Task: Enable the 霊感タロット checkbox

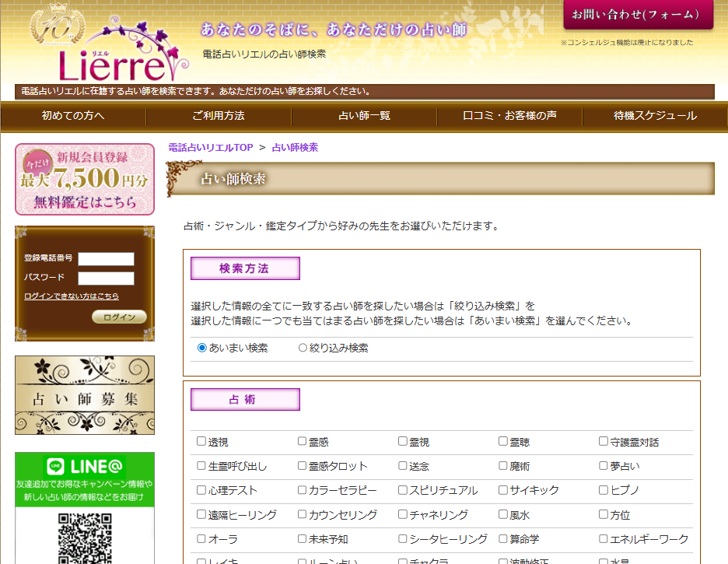Action: [303, 466]
